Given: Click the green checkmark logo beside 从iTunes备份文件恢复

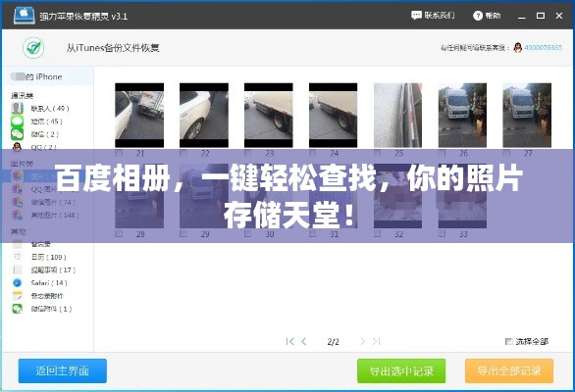Looking at the screenshot, I should coord(33,48).
